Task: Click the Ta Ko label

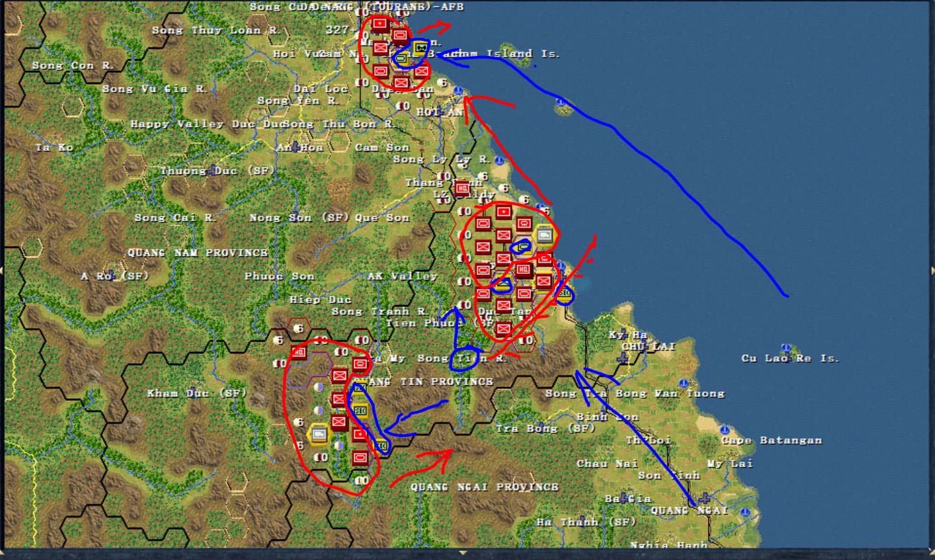Action: tap(54, 147)
